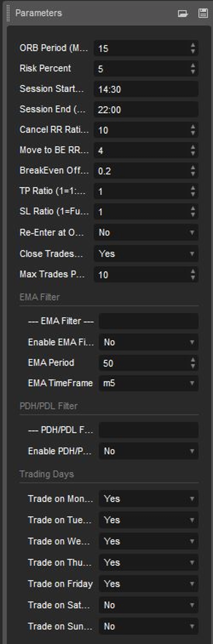The height and width of the screenshot is (644, 213).
Task: Expand the EMA TimeFrame m5 dropdown
Action: pyautogui.click(x=148, y=383)
